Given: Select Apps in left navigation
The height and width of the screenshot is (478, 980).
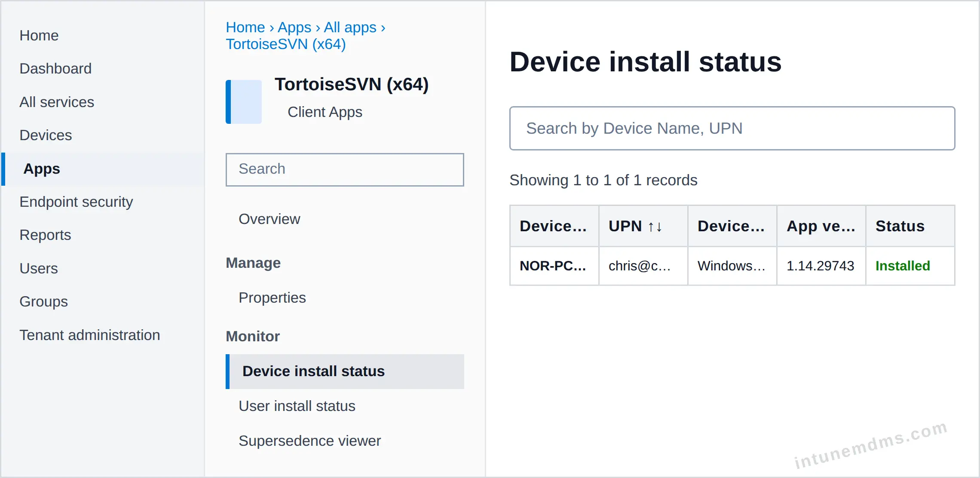Looking at the screenshot, I should (103, 169).
